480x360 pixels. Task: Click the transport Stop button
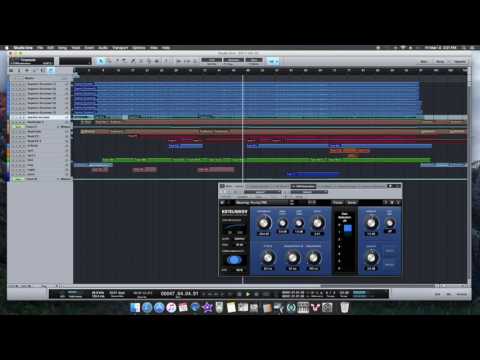239,294
